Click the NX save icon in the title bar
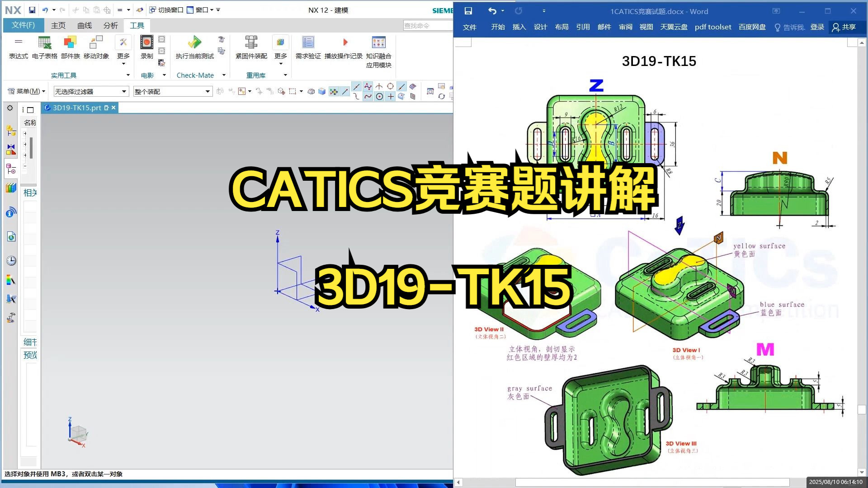The image size is (868, 488). pyautogui.click(x=32, y=10)
